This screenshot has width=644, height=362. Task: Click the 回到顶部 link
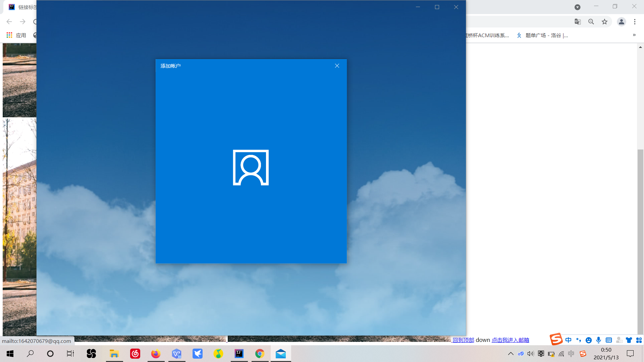[463, 340]
